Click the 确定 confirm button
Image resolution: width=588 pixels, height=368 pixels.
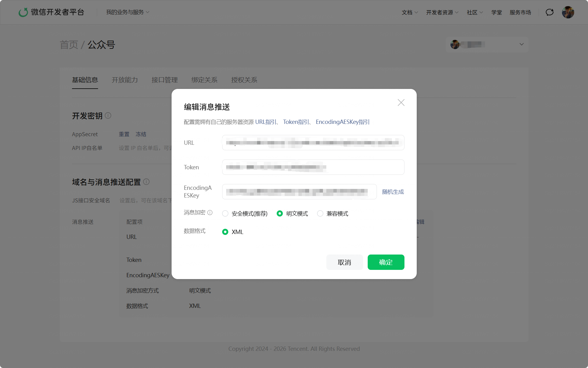point(386,262)
